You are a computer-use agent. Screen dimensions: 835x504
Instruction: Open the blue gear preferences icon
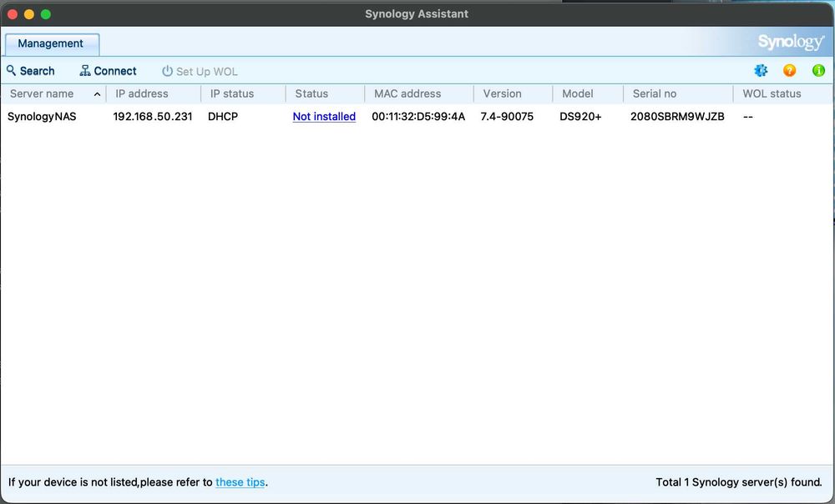pos(761,70)
